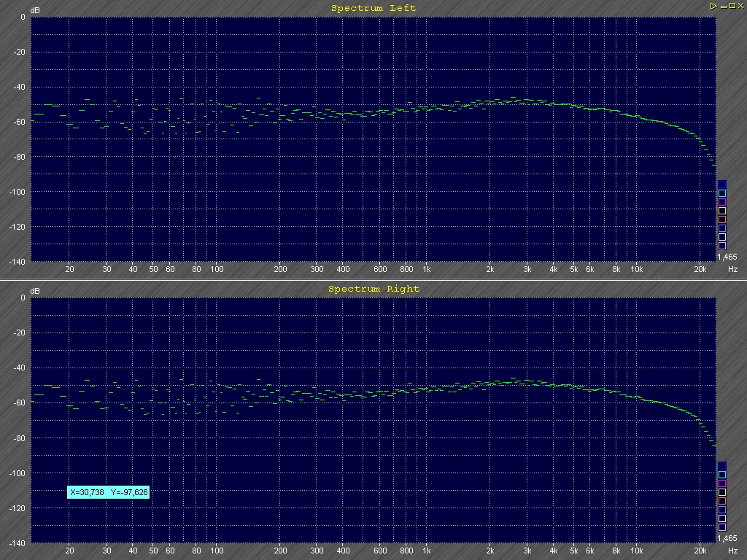
Task: Toggle yellow trace box in Spectrum Right
Action: pos(722,492)
